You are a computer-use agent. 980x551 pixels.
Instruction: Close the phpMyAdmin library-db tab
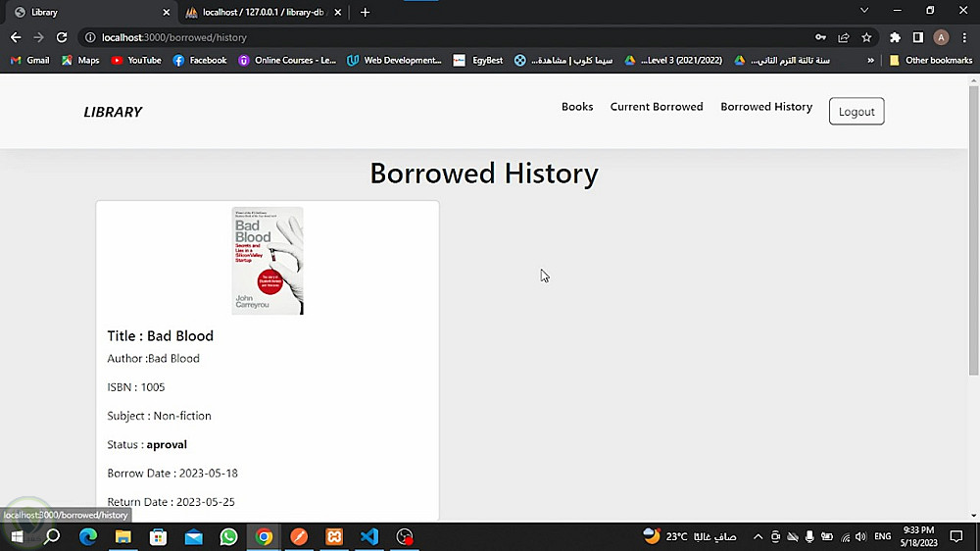[x=337, y=12]
